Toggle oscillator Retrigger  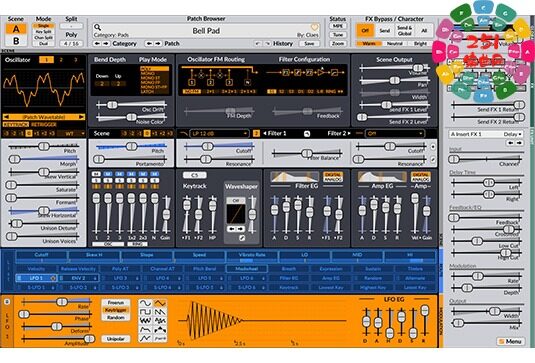(44, 125)
